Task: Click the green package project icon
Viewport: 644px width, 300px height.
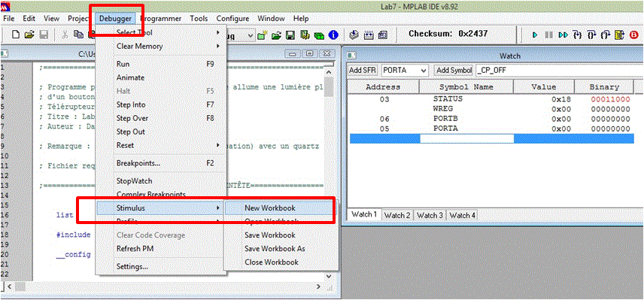Action: (319, 35)
